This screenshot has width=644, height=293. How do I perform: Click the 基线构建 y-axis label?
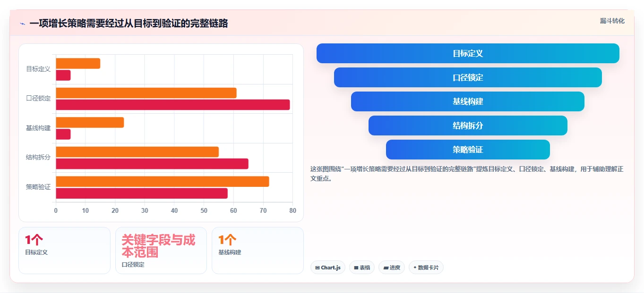[x=38, y=128]
